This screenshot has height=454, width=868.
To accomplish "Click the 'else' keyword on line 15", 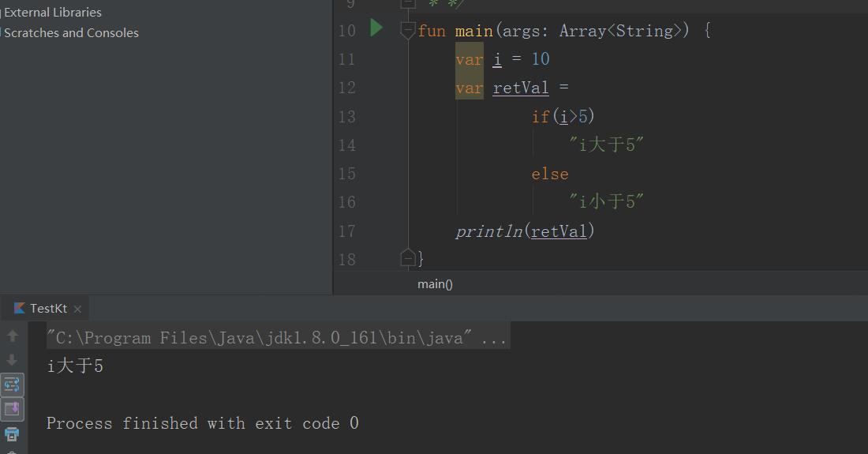I will click(x=550, y=174).
